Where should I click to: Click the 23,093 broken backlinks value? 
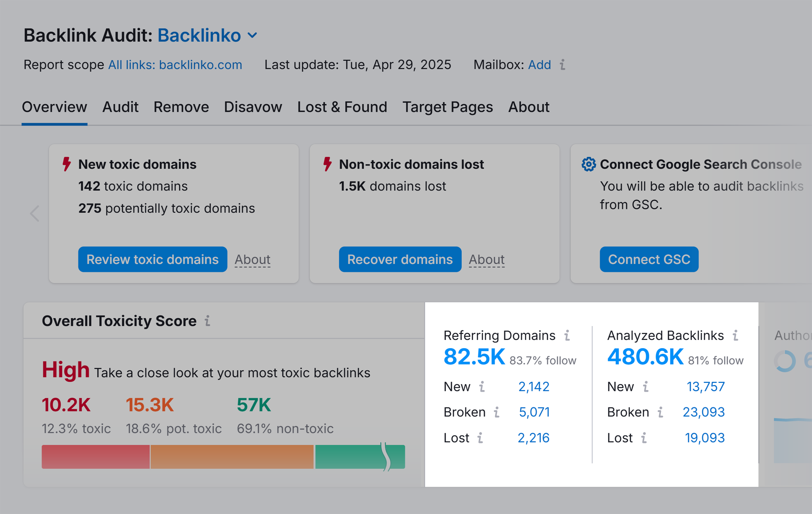pyautogui.click(x=704, y=412)
